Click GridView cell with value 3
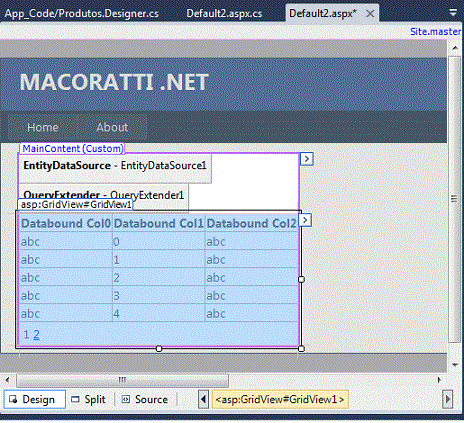This screenshot has height=423, width=464. (159, 296)
